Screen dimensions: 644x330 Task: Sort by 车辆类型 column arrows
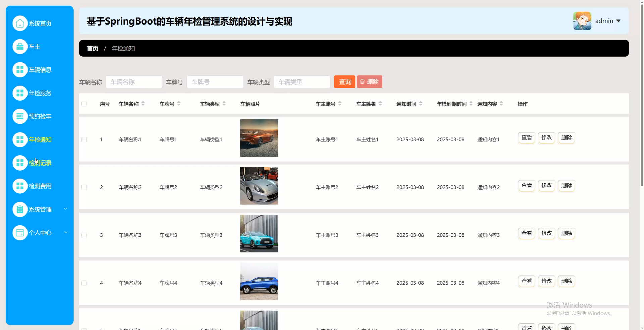[224, 104]
